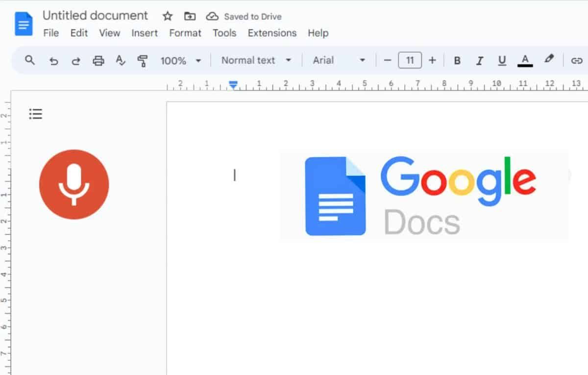The height and width of the screenshot is (375, 588).
Task: Click the search magnifier icon in toolbar
Action: [x=30, y=60]
